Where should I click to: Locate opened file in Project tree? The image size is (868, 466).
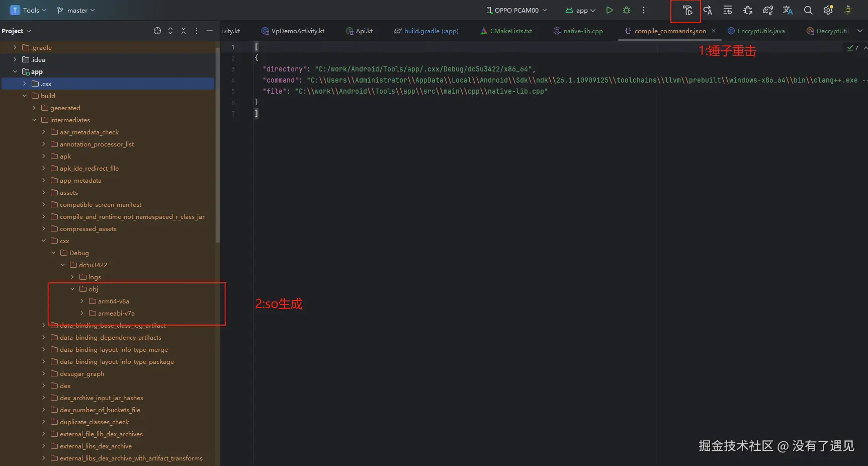[x=157, y=31]
